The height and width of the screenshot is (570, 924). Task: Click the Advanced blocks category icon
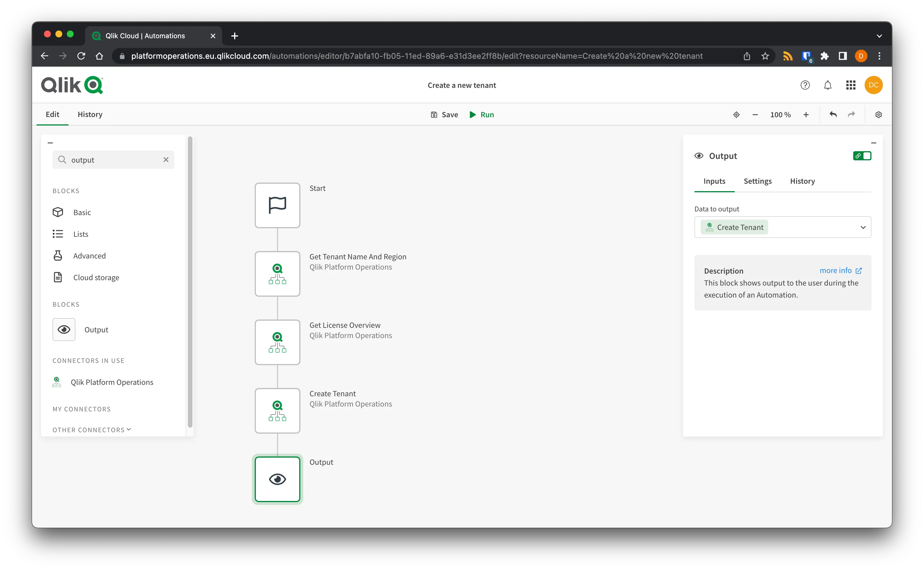58,255
